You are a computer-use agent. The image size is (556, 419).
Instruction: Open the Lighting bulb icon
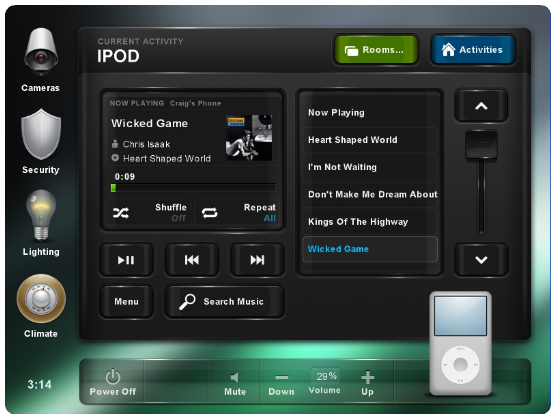[41, 216]
